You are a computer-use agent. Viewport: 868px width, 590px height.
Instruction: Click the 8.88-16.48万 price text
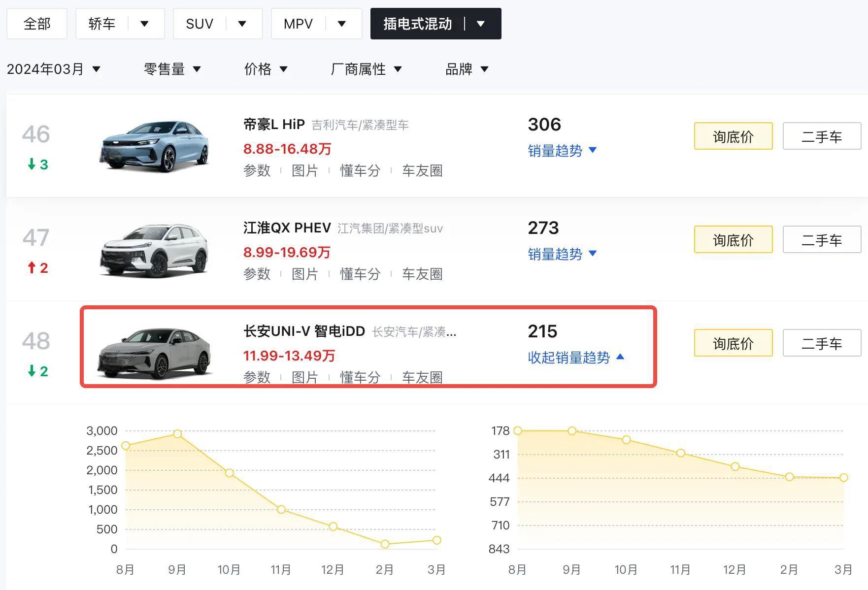pyautogui.click(x=287, y=149)
